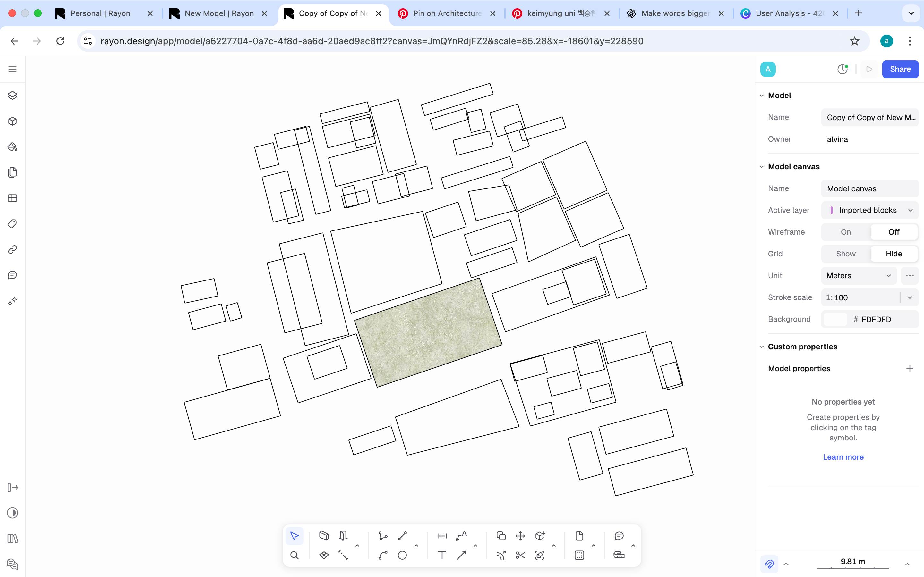Click the Share button
The width and height of the screenshot is (924, 577).
click(900, 69)
